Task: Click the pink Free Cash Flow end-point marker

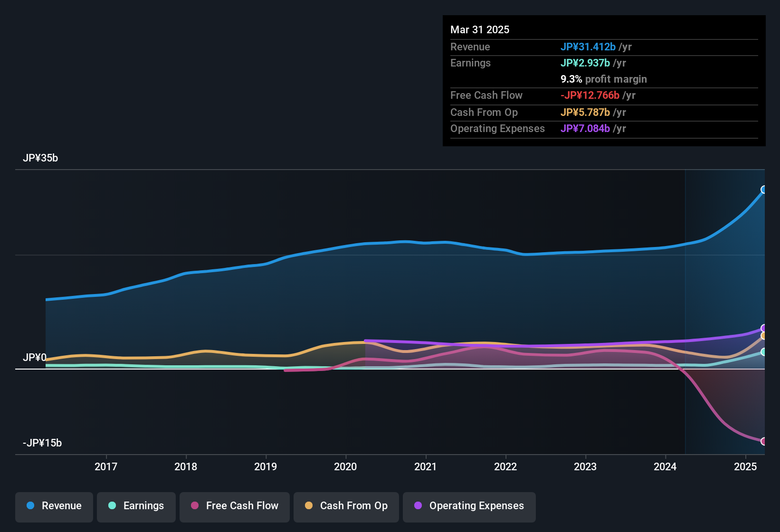Action: click(764, 441)
